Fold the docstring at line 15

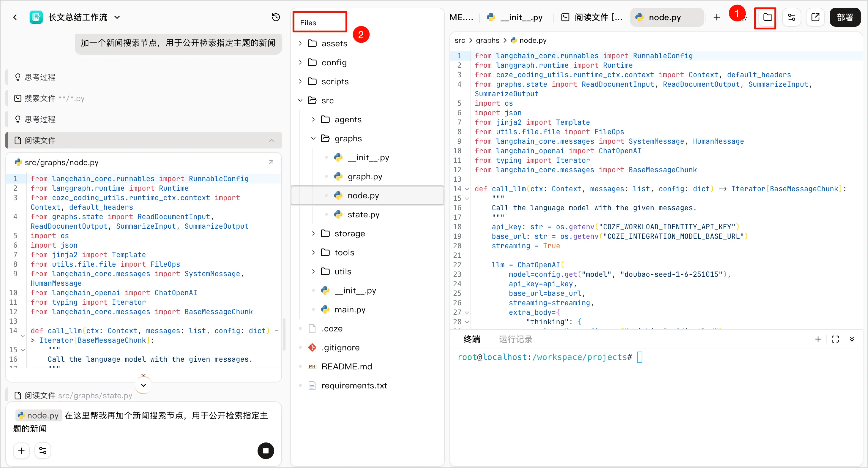coord(467,198)
